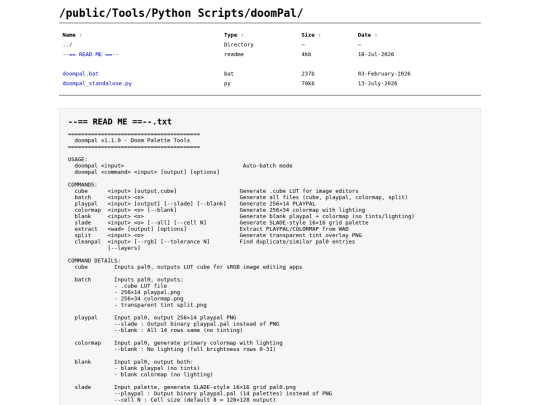540x405 pixels.
Task: Click the '--== READ ME ==--.txt' readme title
Action: (x=120, y=122)
